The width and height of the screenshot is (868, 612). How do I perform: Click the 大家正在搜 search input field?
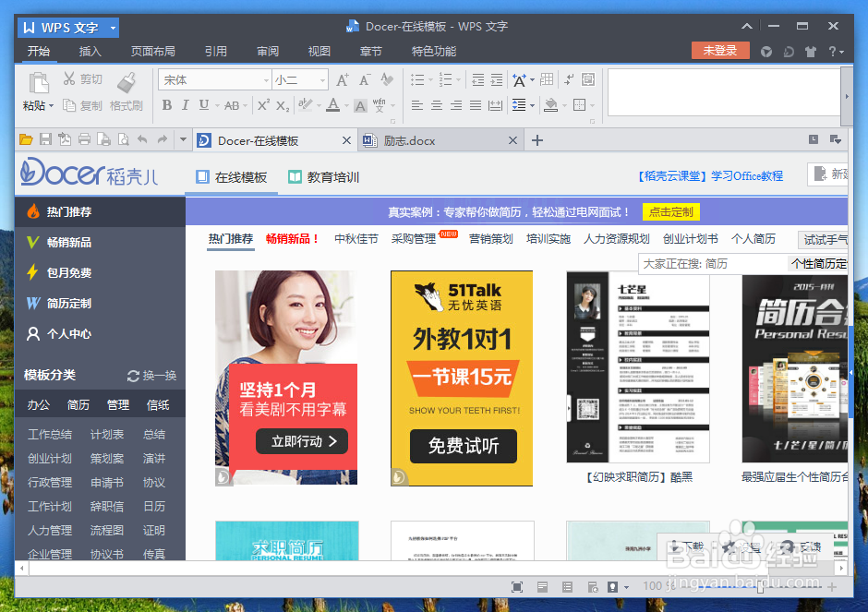point(712,264)
